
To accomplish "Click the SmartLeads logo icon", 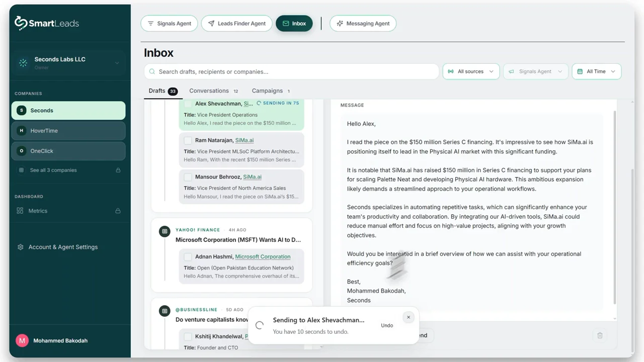I will (21, 23).
